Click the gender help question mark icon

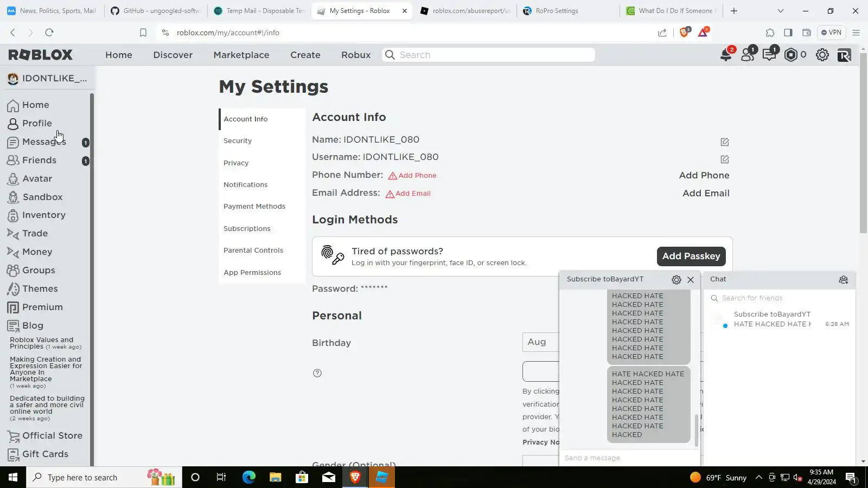tap(317, 373)
